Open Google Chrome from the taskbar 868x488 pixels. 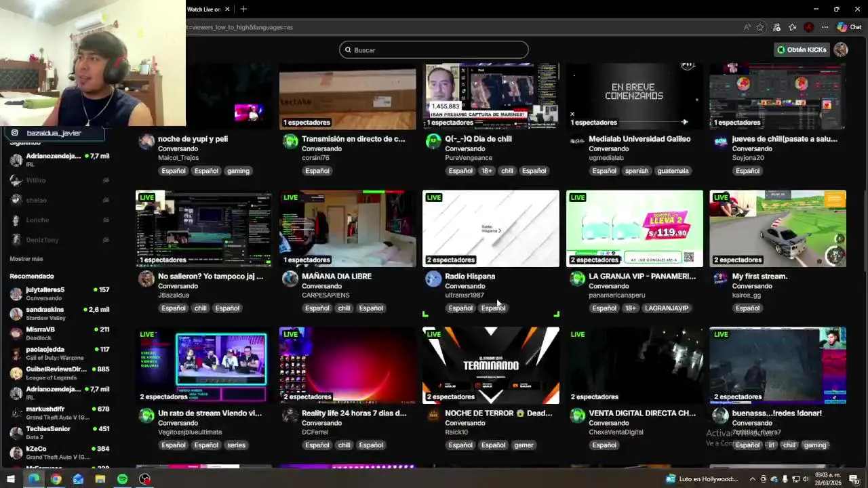tap(56, 479)
